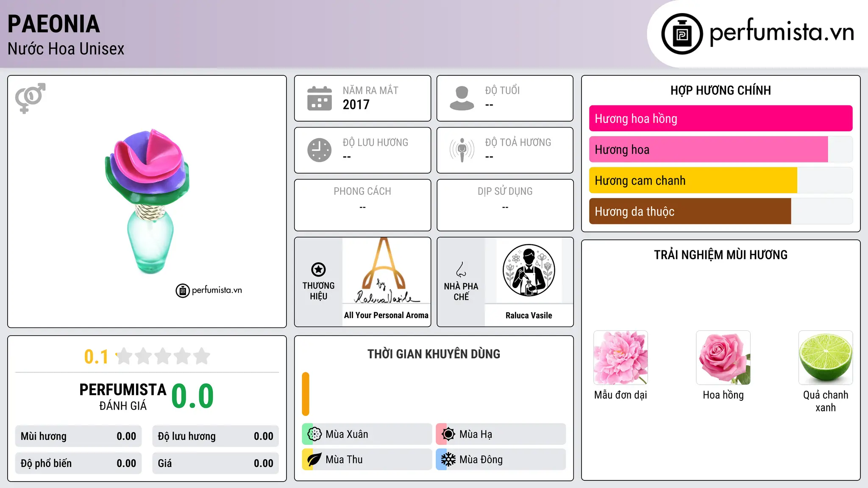Click the Thời gian khuyên dùng heading

point(434,354)
